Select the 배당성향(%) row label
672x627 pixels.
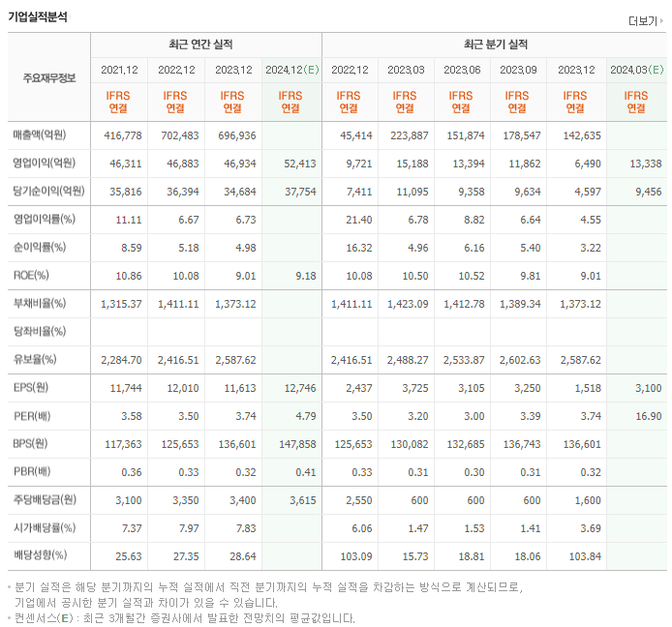(40, 555)
